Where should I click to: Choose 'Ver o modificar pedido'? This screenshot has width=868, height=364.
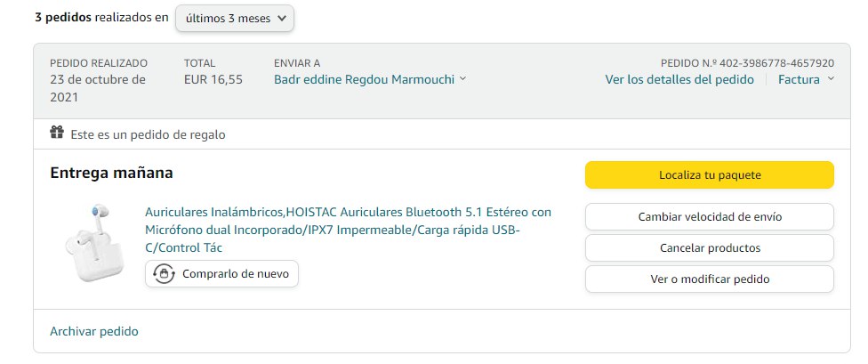click(x=709, y=279)
